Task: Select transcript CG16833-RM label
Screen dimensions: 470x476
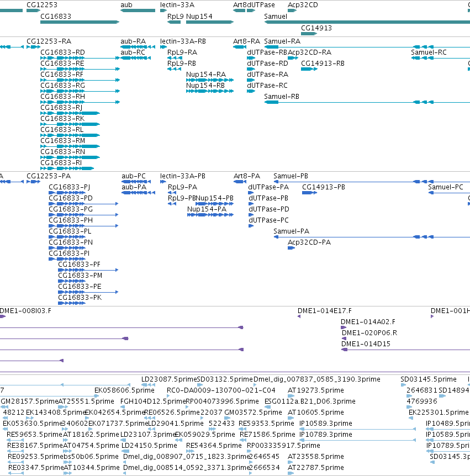Action: point(62,141)
